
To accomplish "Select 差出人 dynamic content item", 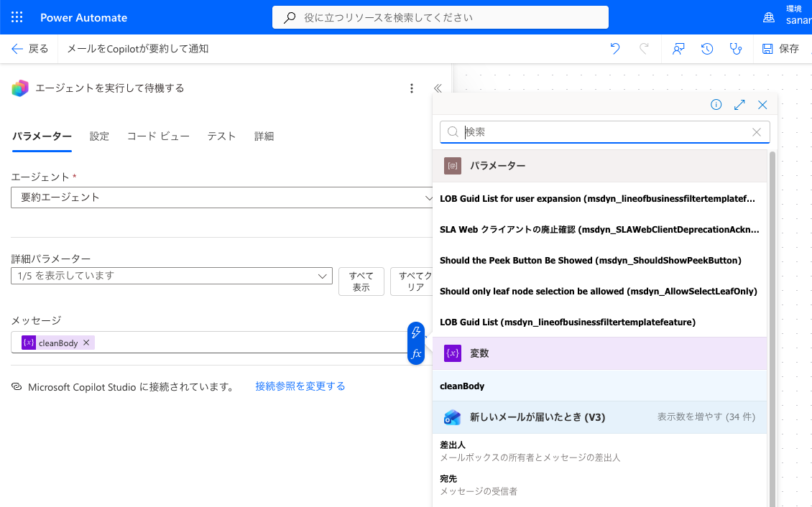I will pyautogui.click(x=600, y=450).
